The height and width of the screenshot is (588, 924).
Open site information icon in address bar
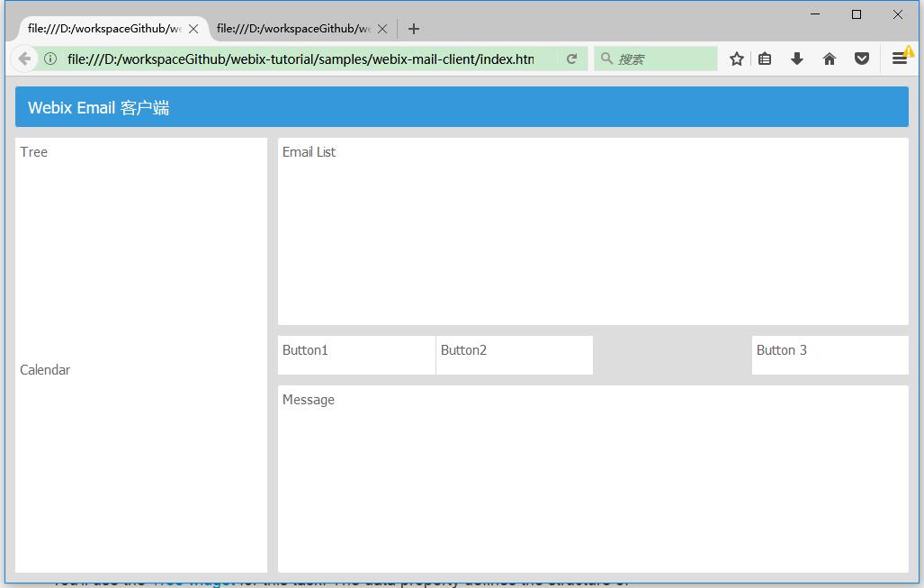pyautogui.click(x=50, y=59)
